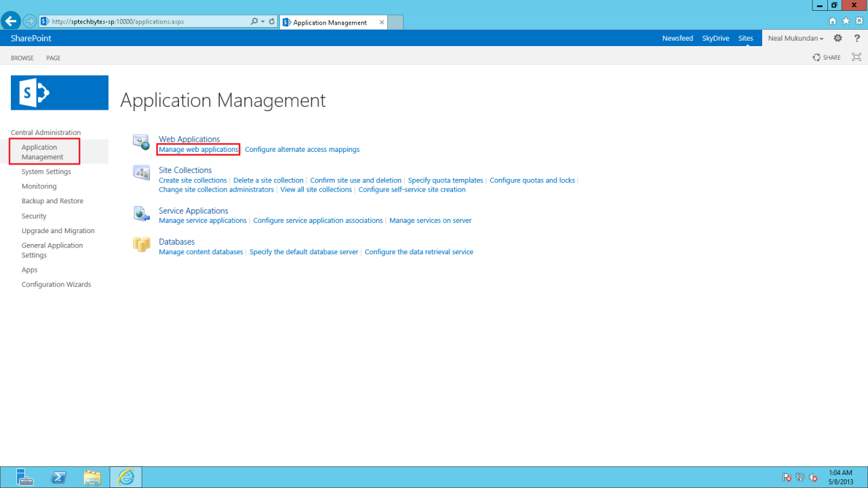Click the Manage web applications link
This screenshot has height=488, width=868.
[197, 149]
